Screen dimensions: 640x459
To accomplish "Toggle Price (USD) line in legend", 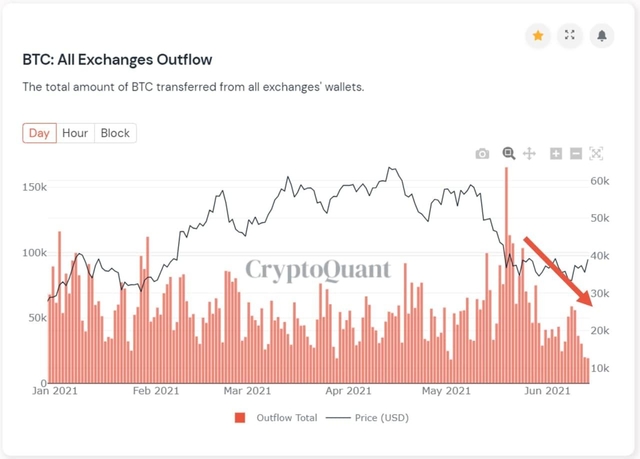I will (x=382, y=418).
